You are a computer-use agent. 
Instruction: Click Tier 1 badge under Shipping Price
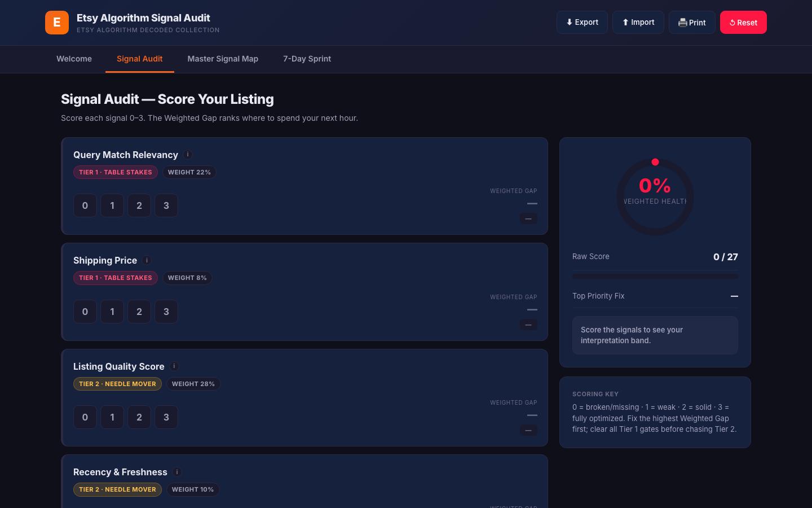116,278
